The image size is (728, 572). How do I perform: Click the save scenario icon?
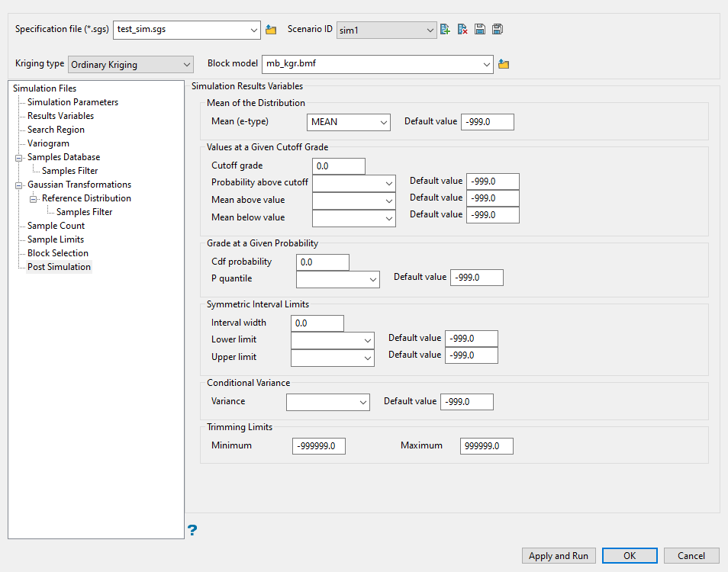point(480,30)
